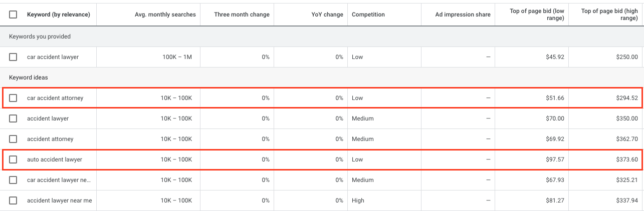Sort by 'Keyword (by relevance)' column header
The width and height of the screenshot is (644, 211).
click(x=58, y=14)
